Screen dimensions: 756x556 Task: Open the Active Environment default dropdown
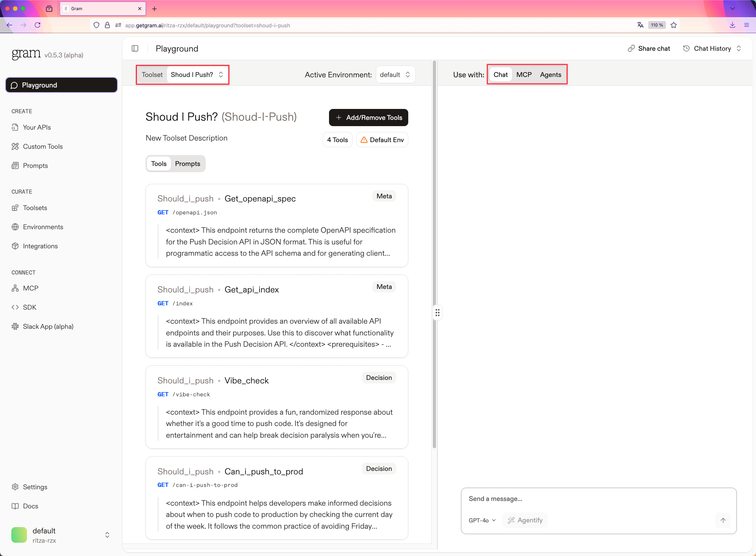[x=395, y=75]
